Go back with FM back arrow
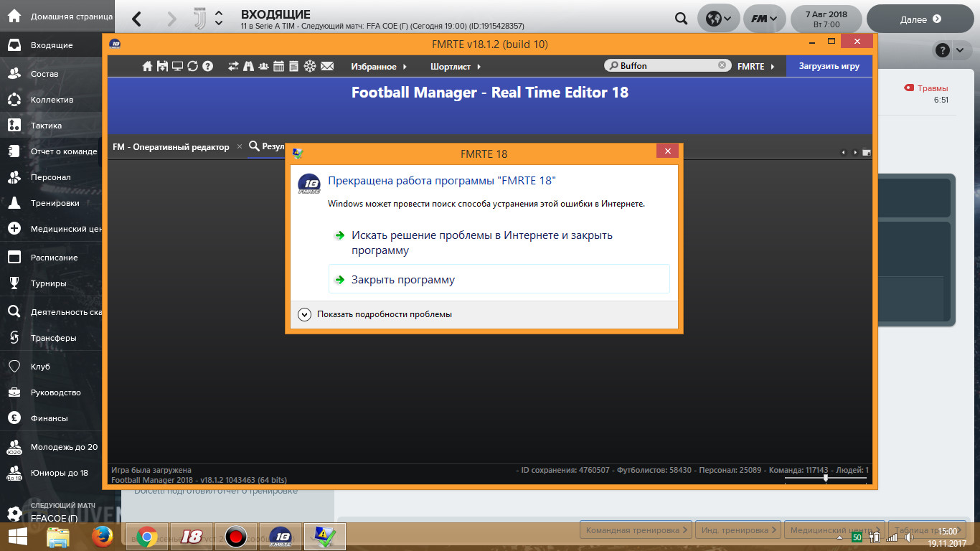The image size is (980, 551). (x=136, y=19)
